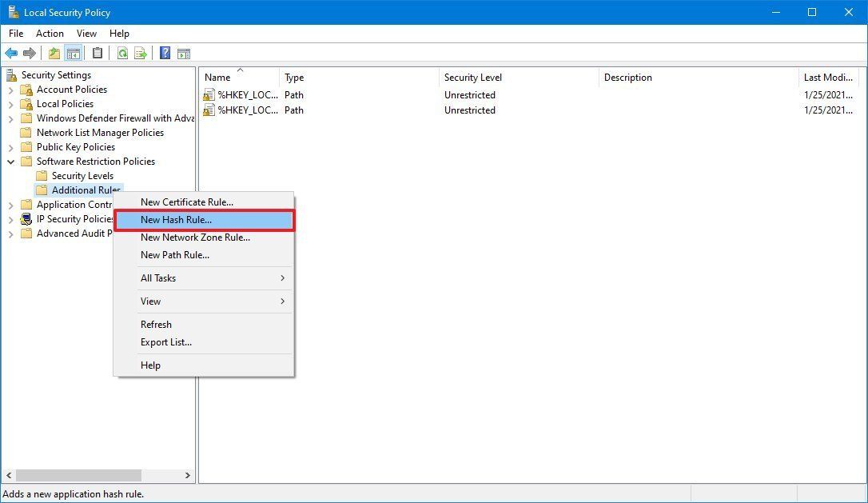Expand the Advanced Audit Policy node
The width and height of the screenshot is (868, 503).
(x=11, y=234)
